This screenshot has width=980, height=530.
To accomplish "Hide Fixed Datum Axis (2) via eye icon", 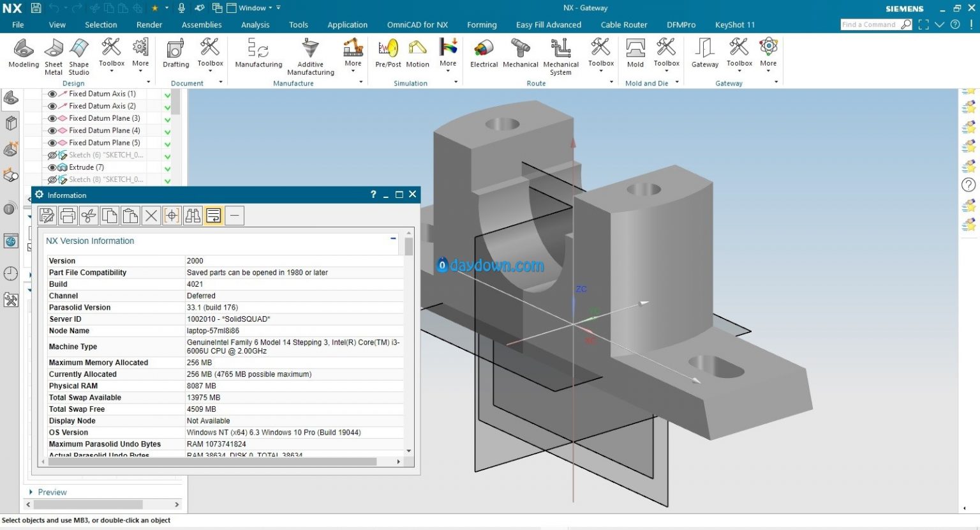I will (52, 106).
